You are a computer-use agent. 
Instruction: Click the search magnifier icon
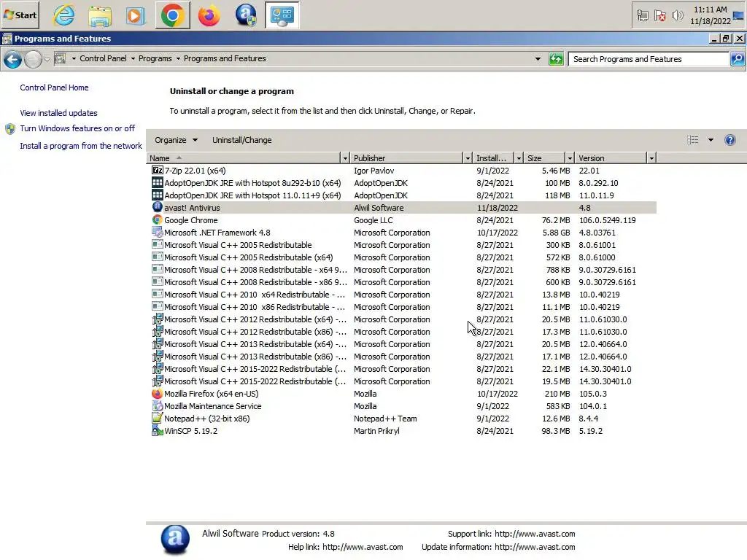click(738, 59)
